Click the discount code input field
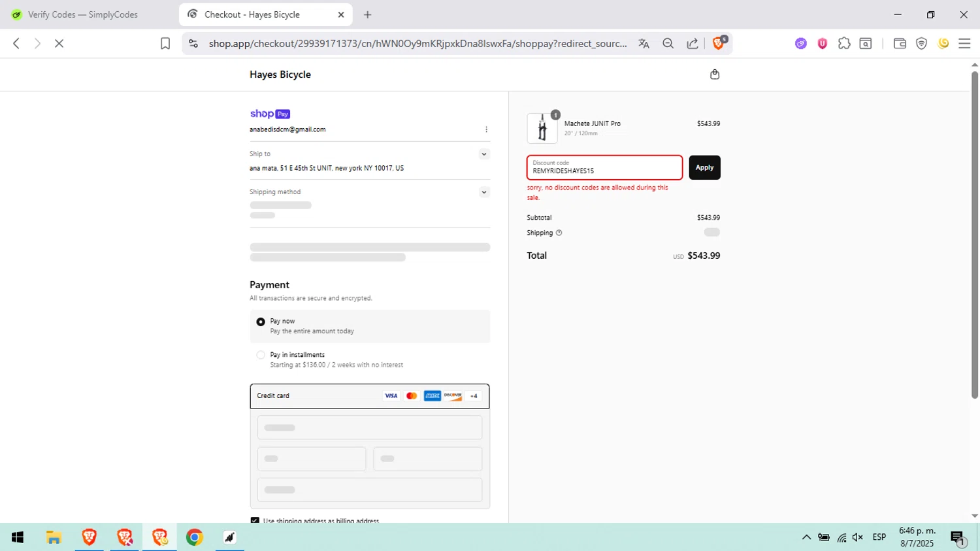The height and width of the screenshot is (551, 980). pyautogui.click(x=605, y=168)
